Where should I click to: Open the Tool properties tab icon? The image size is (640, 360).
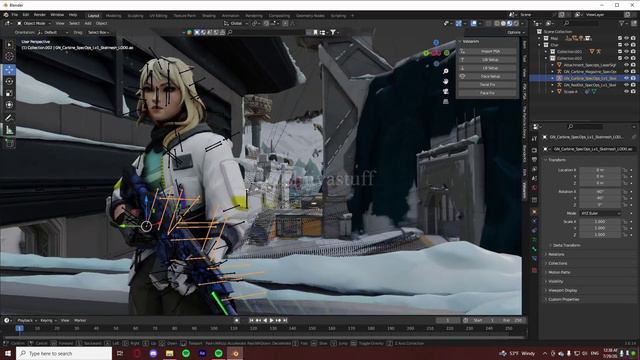point(534,139)
